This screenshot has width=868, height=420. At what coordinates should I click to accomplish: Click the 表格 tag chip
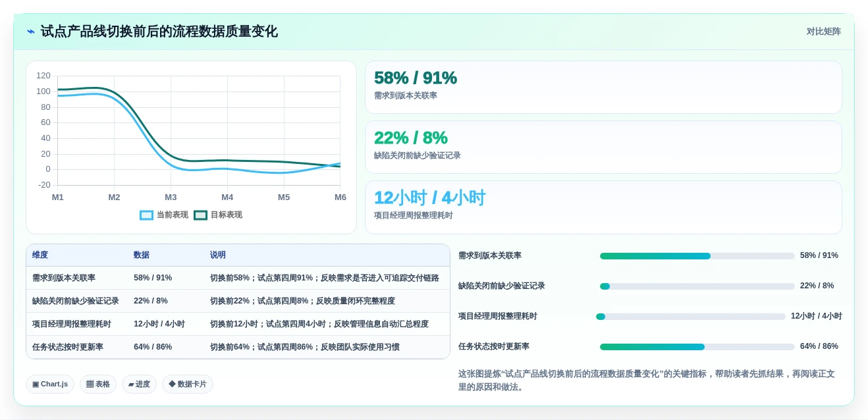tap(98, 384)
